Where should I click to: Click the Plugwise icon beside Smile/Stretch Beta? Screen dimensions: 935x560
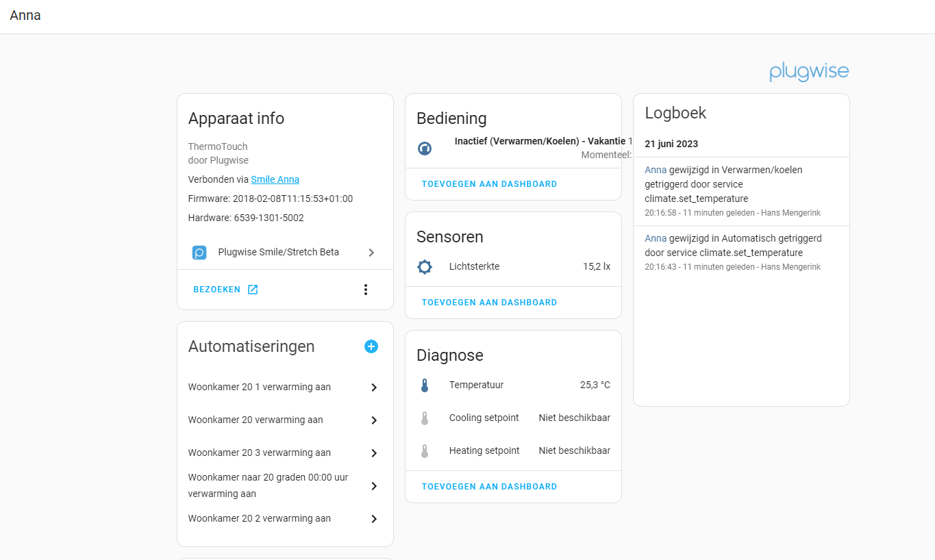click(199, 252)
